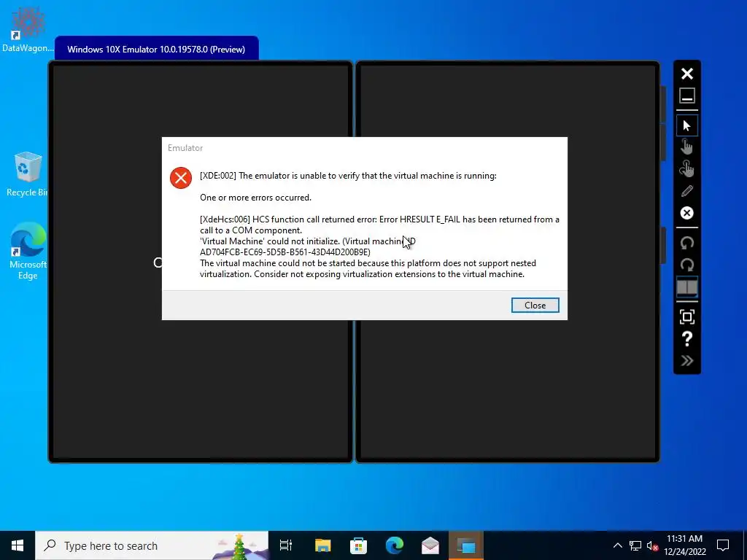Select multi-touch input mode
The width and height of the screenshot is (747, 560).
pyautogui.click(x=686, y=168)
